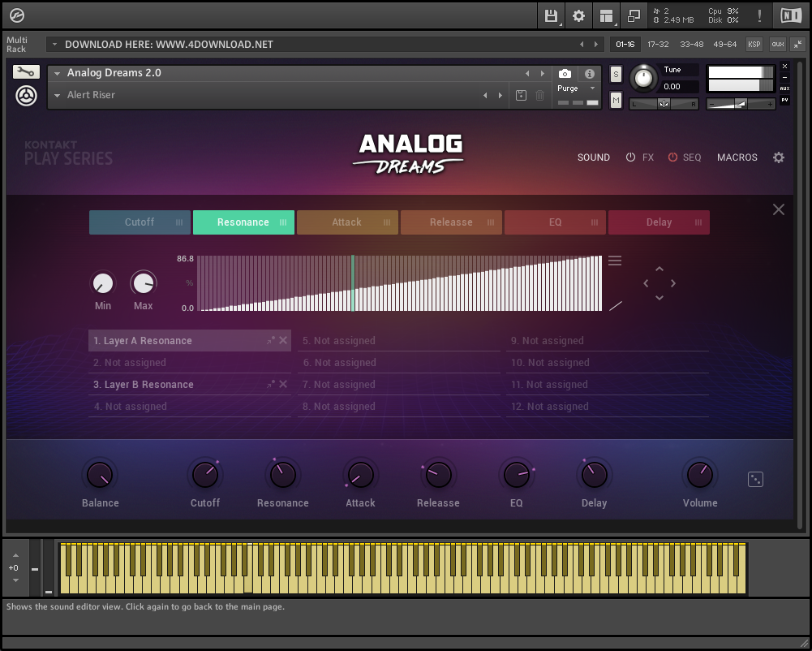Click the Min range knob

click(102, 283)
